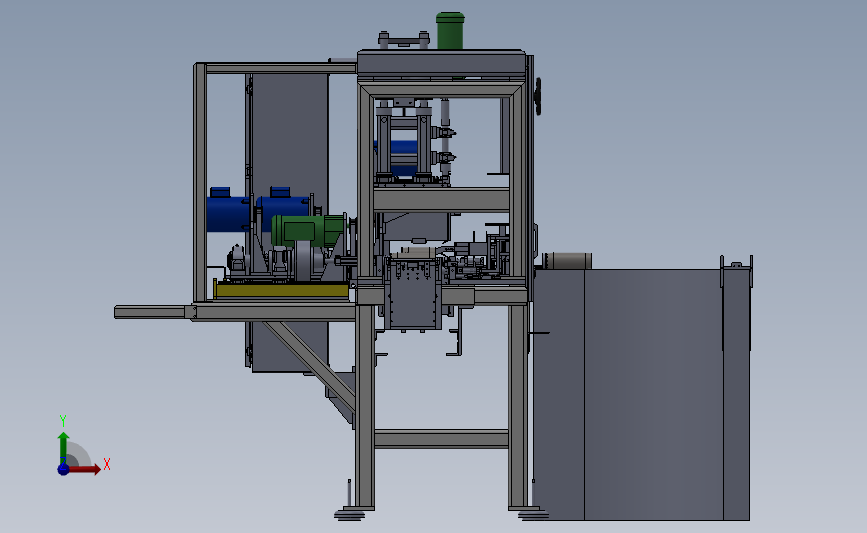Select the left leveling foot of the frame
This screenshot has height=533, width=867.
tap(349, 515)
